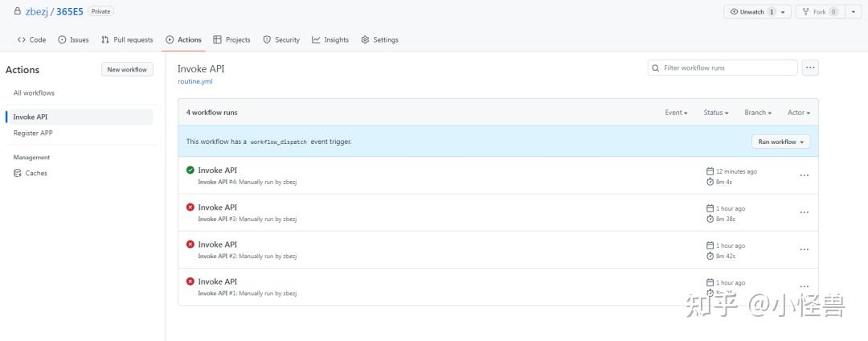Screen dimensions: 868x341
Task: Click the red failed icon for run #3
Action: point(190,207)
